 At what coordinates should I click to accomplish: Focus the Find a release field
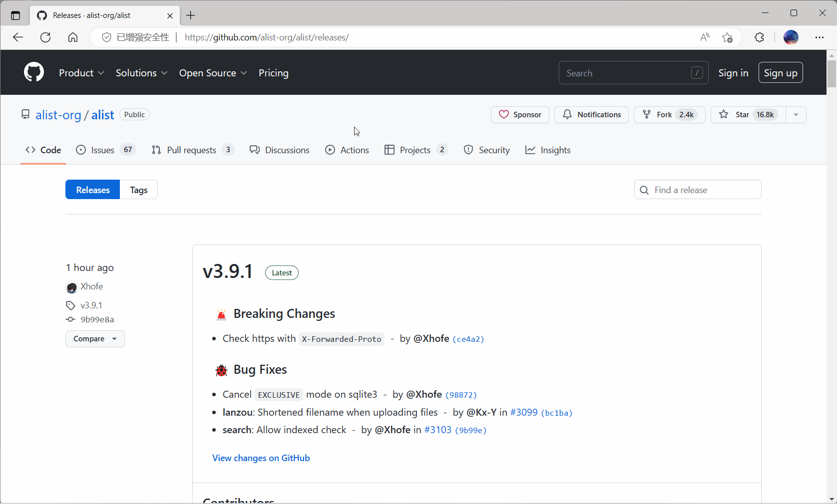pos(698,190)
